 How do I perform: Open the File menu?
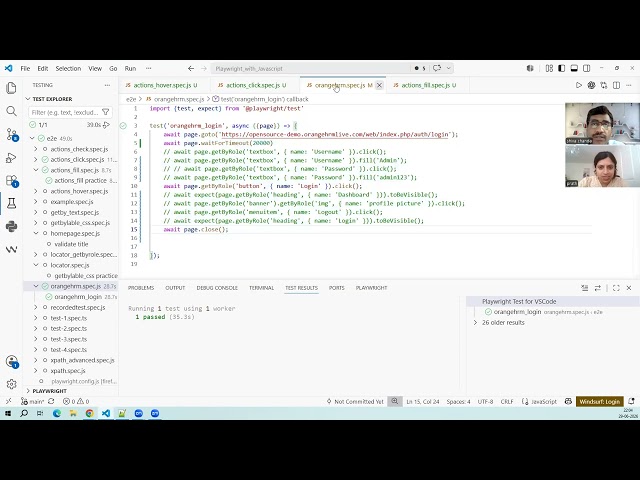(25, 69)
